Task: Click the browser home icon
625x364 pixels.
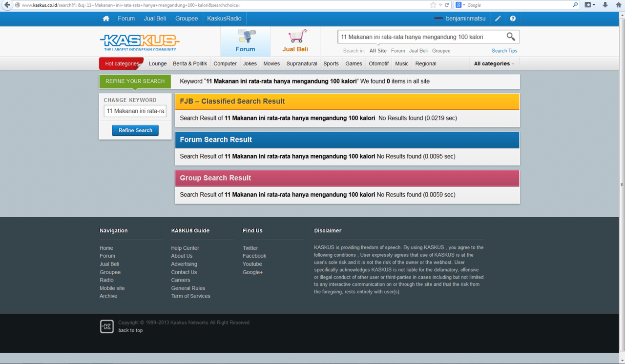Action: (x=618, y=5)
